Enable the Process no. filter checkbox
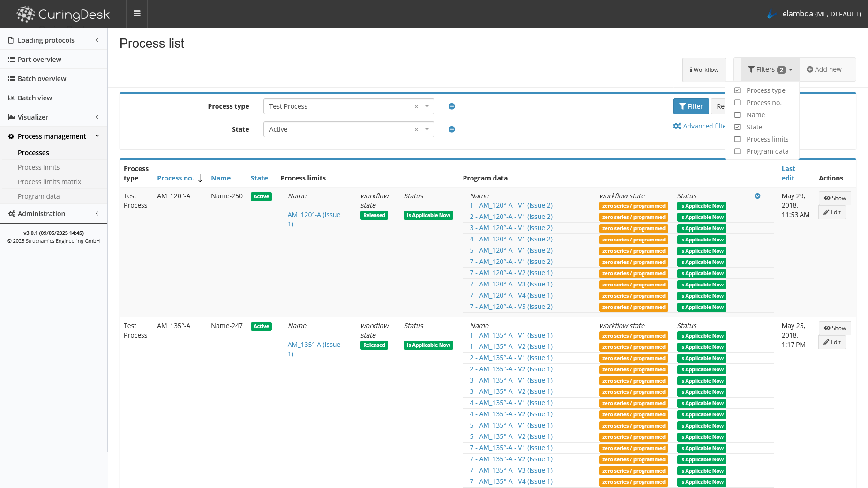The image size is (868, 488). [x=737, y=103]
